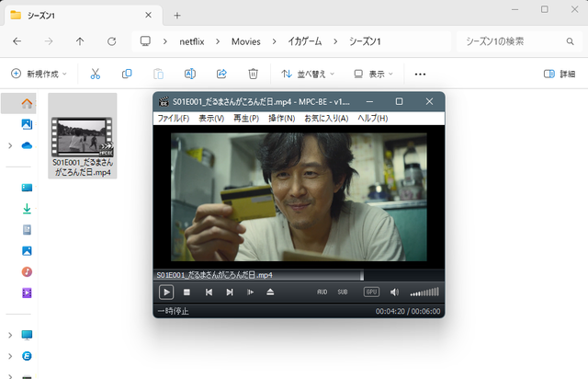Open Documents folder in sidebar
Image resolution: width=588 pixels, height=379 pixels.
27,229
